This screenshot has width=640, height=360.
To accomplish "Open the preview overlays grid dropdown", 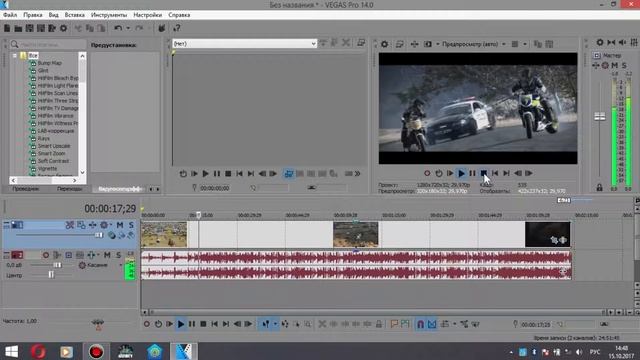I will point(525,44).
